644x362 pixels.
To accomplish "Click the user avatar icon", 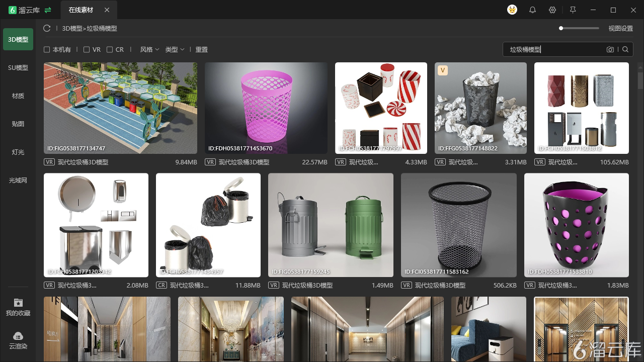I will (512, 10).
